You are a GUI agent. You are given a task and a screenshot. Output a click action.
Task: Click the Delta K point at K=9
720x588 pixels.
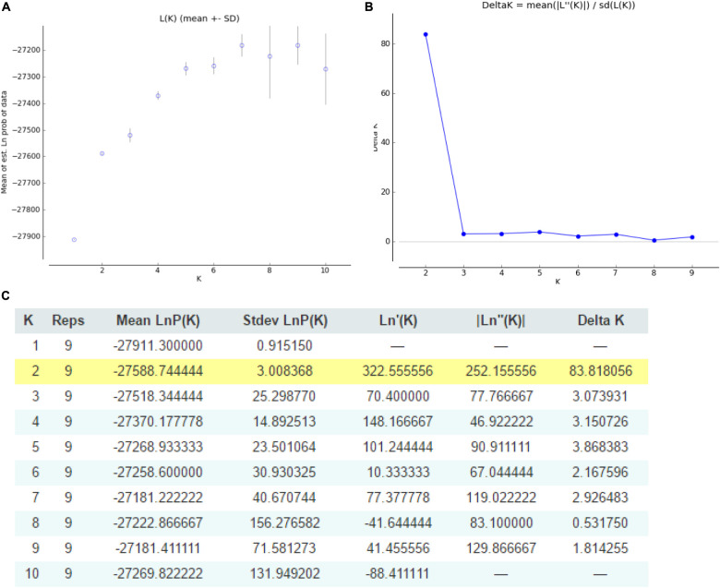pyautogui.click(x=691, y=237)
